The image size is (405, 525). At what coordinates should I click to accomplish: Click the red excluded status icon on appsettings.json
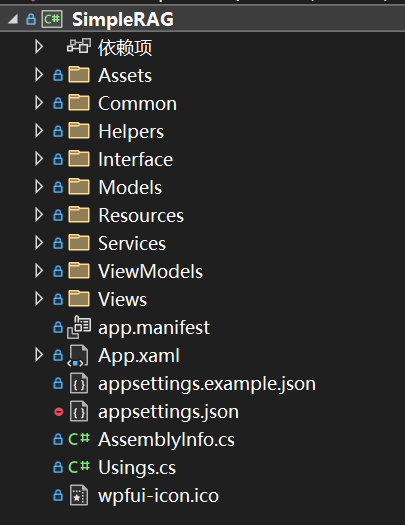tap(59, 411)
